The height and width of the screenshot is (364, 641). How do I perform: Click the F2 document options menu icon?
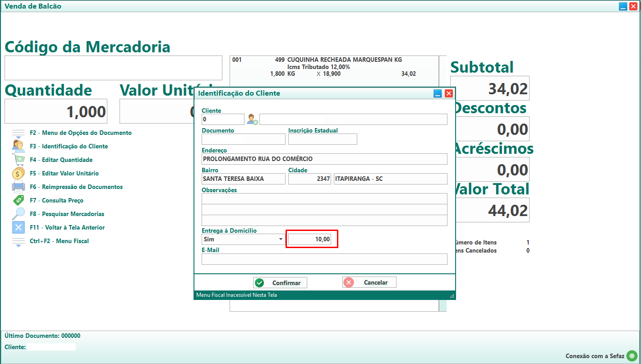click(18, 133)
